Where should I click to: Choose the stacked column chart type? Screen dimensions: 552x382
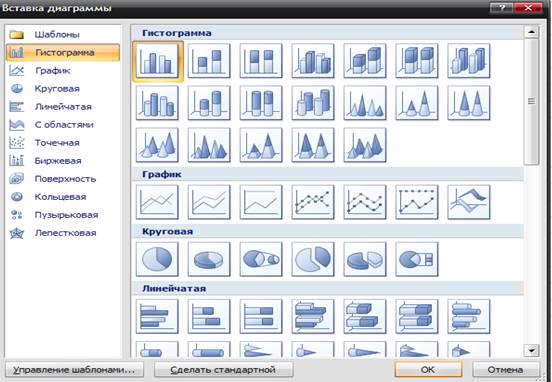209,61
